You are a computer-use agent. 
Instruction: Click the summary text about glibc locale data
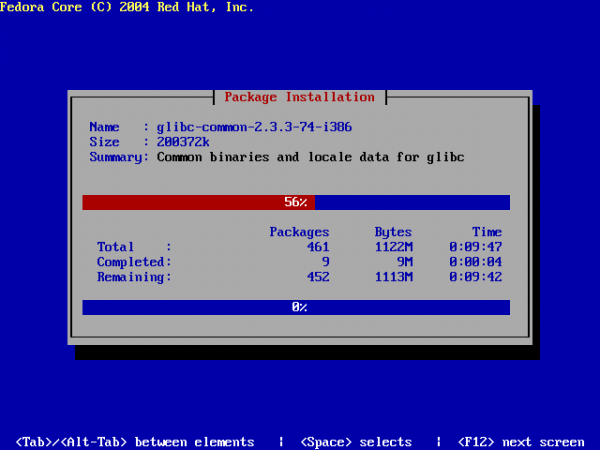(310, 157)
